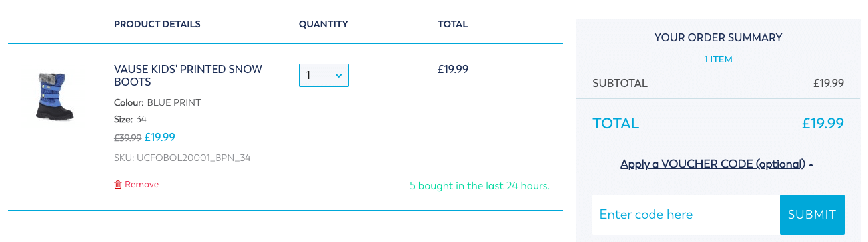This screenshot has width=868, height=242.
Task: Focus the Enter code here field
Action: pyautogui.click(x=686, y=215)
